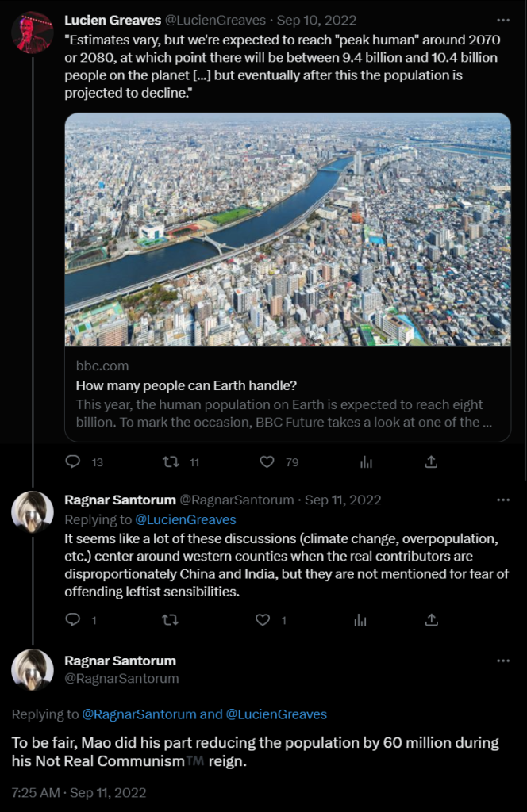Viewport: 527px width, 812px height.
Task: Open the Sep 10, 2022 tweet timestamp
Action: (x=317, y=21)
